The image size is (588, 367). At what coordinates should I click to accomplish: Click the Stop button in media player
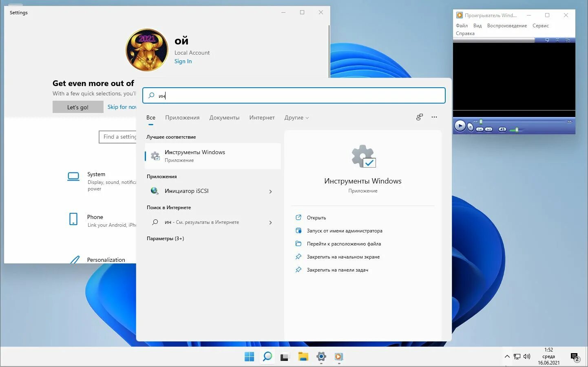(x=471, y=127)
